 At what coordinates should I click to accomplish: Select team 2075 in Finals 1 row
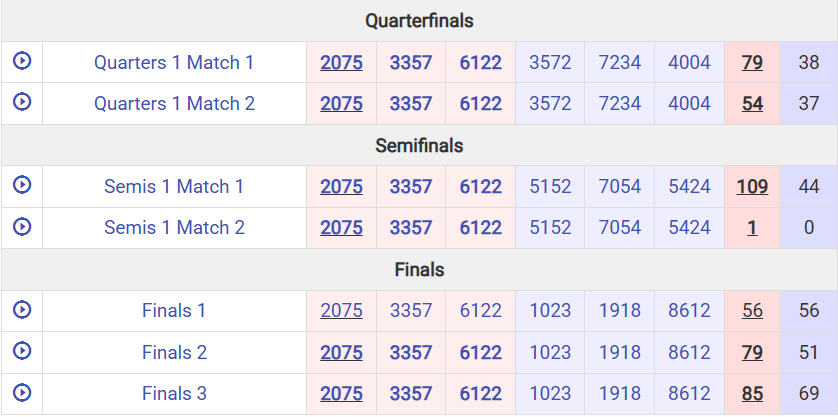pos(342,311)
